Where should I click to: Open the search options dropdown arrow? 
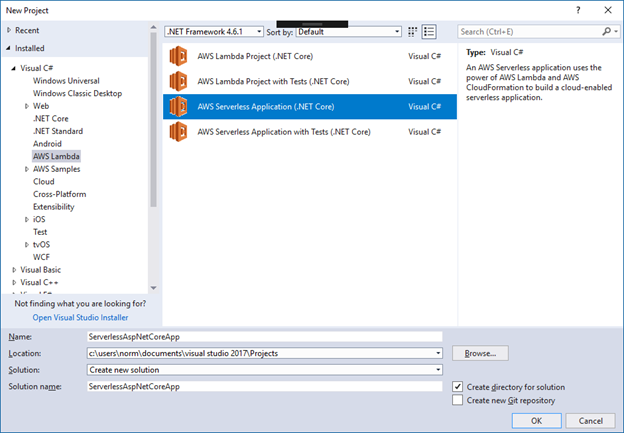click(616, 31)
